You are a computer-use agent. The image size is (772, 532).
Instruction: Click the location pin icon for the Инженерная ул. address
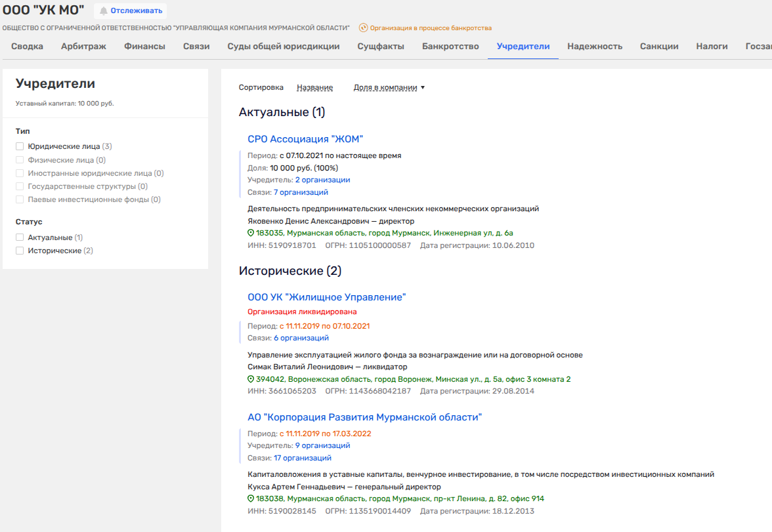[x=251, y=233]
